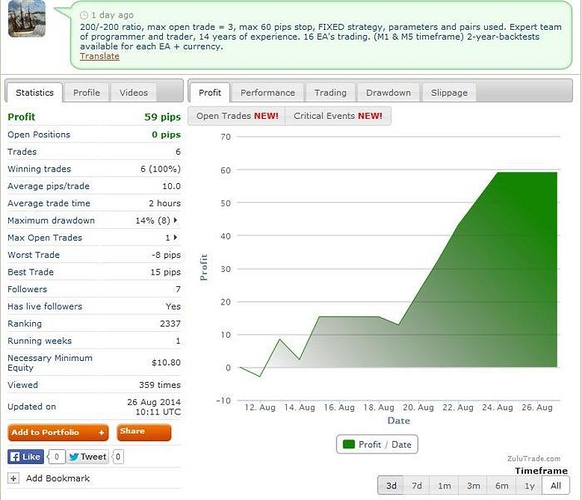Click the orange Share button
Image resolution: width=582 pixels, height=500 pixels.
click(144, 432)
